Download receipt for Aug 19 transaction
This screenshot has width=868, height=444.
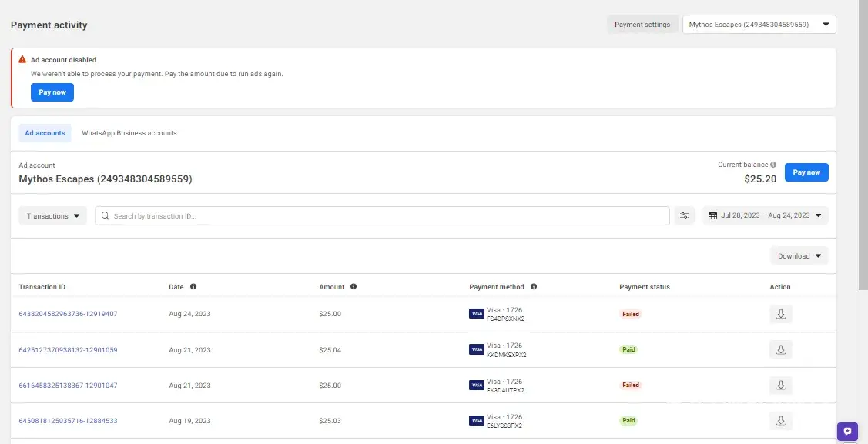780,420
